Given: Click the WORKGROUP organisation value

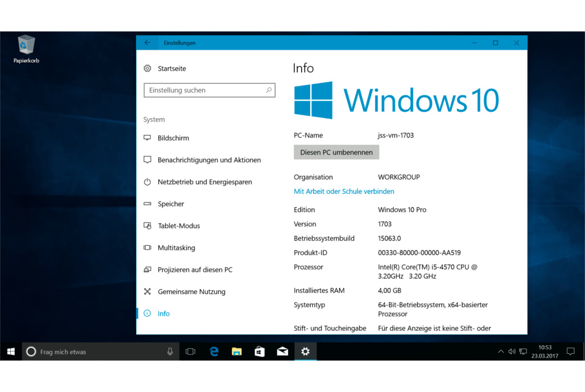Looking at the screenshot, I should (399, 177).
